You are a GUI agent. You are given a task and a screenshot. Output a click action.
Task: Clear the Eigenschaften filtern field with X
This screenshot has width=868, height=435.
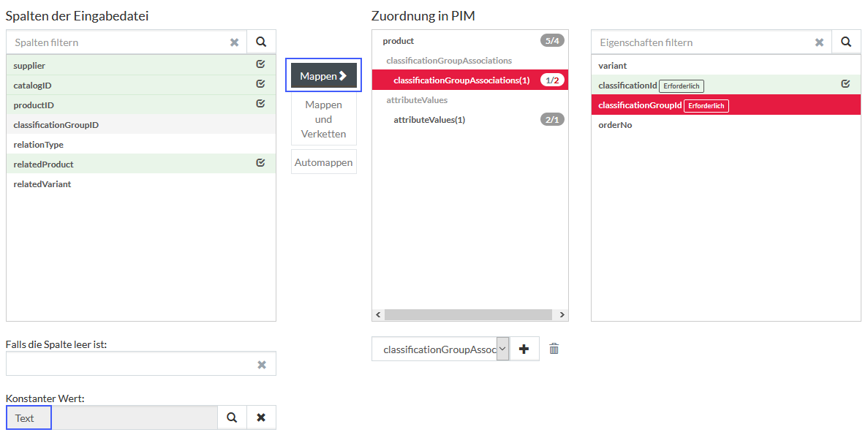[819, 42]
